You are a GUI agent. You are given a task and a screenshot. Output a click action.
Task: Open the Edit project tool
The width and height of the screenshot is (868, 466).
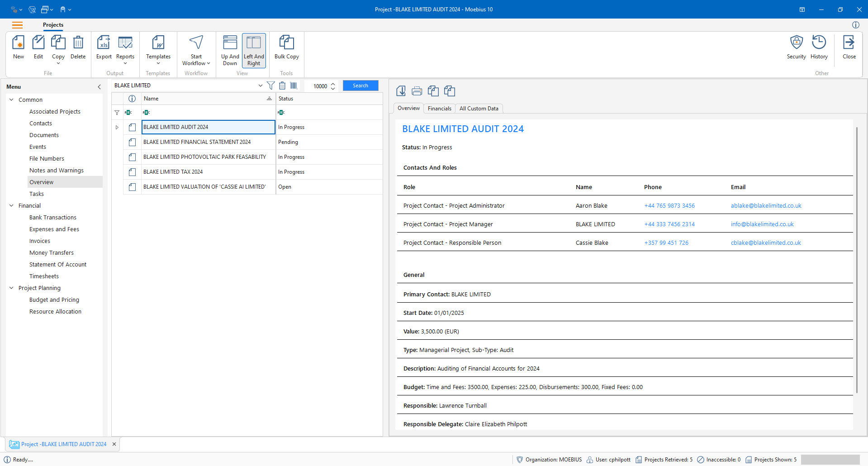coord(38,47)
